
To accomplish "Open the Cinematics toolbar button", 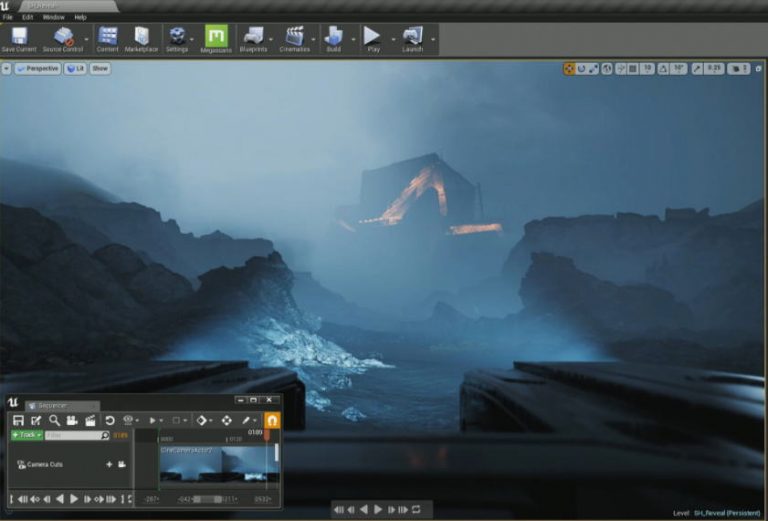I will point(294,39).
